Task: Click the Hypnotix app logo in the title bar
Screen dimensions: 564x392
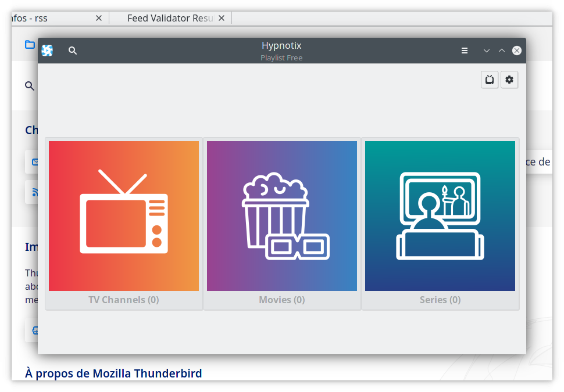Action: (47, 51)
